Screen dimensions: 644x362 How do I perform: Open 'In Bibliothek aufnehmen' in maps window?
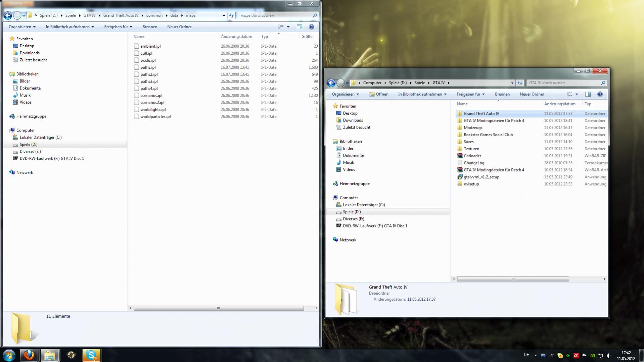tap(70, 27)
